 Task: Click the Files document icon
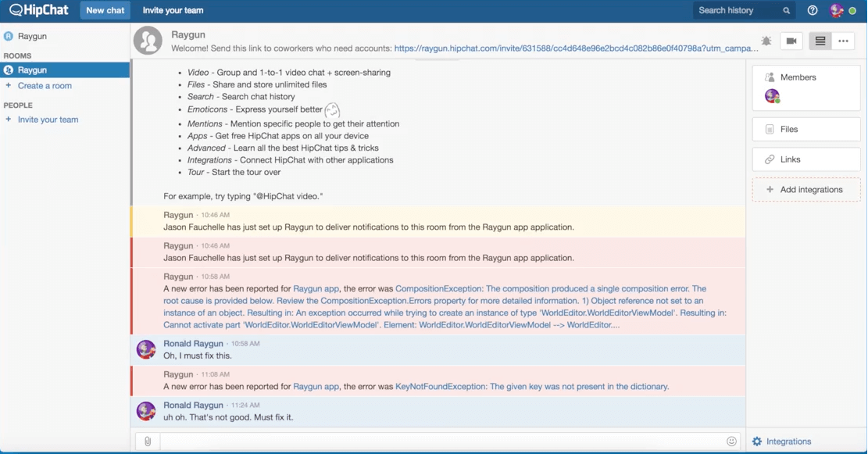point(770,129)
